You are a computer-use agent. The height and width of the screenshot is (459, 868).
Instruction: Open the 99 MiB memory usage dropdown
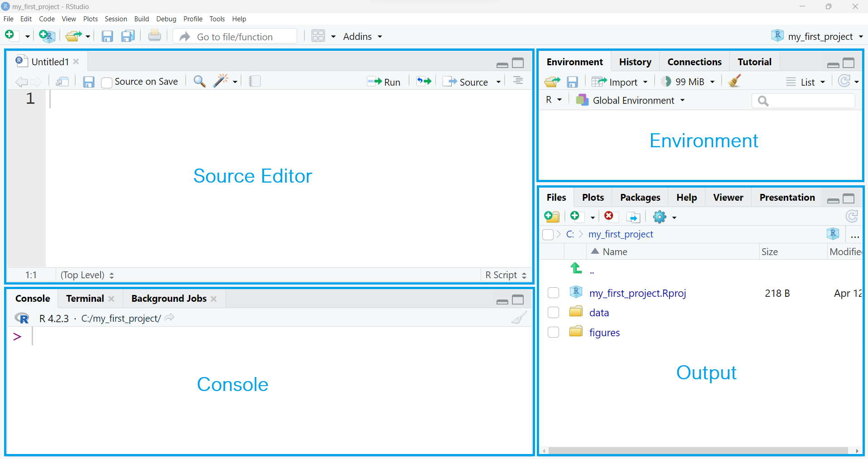coord(688,82)
